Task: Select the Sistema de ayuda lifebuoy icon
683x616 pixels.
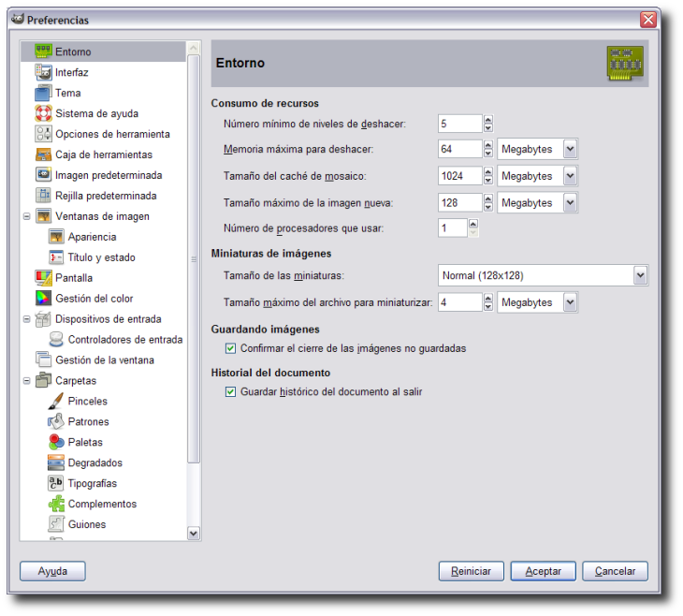Action: (43, 113)
